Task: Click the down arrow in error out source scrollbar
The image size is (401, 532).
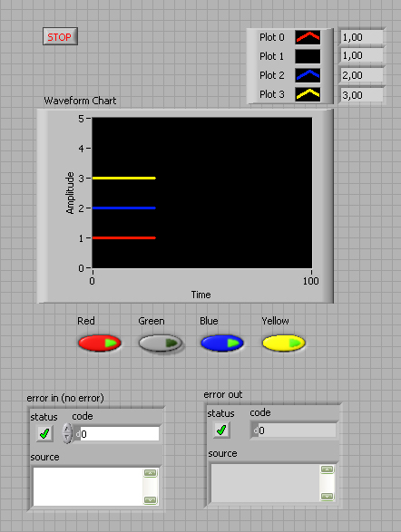Action: (327, 497)
